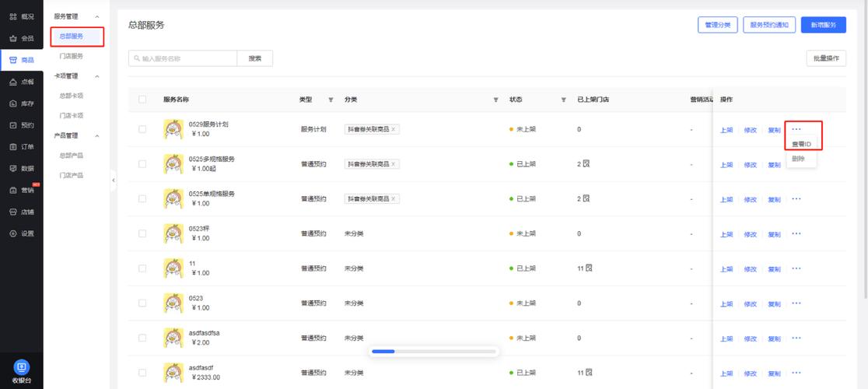Open more options for 0523秤 row
Viewport: 868px width, 389px height.
[x=796, y=233]
